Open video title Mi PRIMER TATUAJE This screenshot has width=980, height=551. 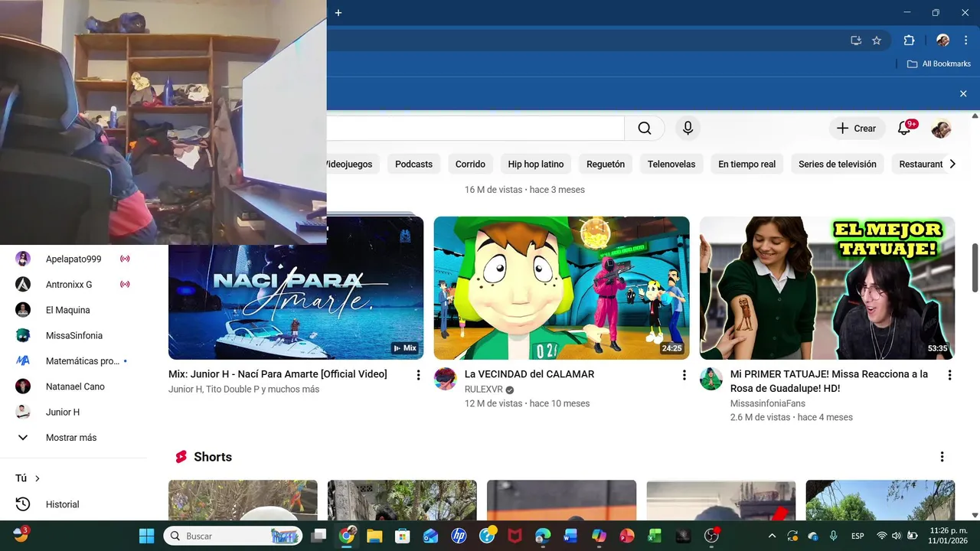(829, 381)
